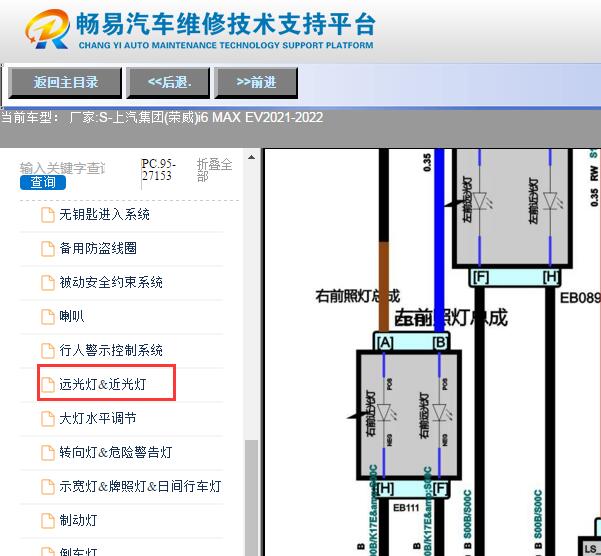Open the 喇叭 entry
The image size is (601, 556).
72,317
